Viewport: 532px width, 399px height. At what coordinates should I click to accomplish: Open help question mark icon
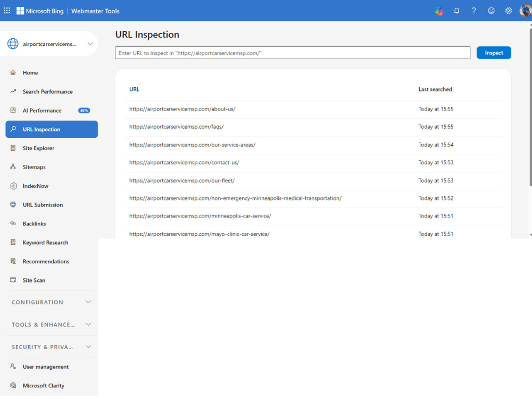point(473,11)
